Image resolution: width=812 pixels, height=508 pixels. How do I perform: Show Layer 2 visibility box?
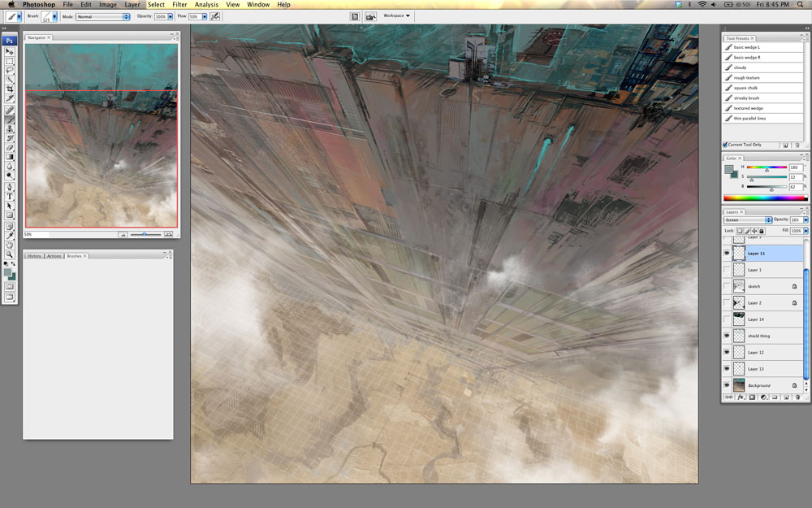click(727, 302)
